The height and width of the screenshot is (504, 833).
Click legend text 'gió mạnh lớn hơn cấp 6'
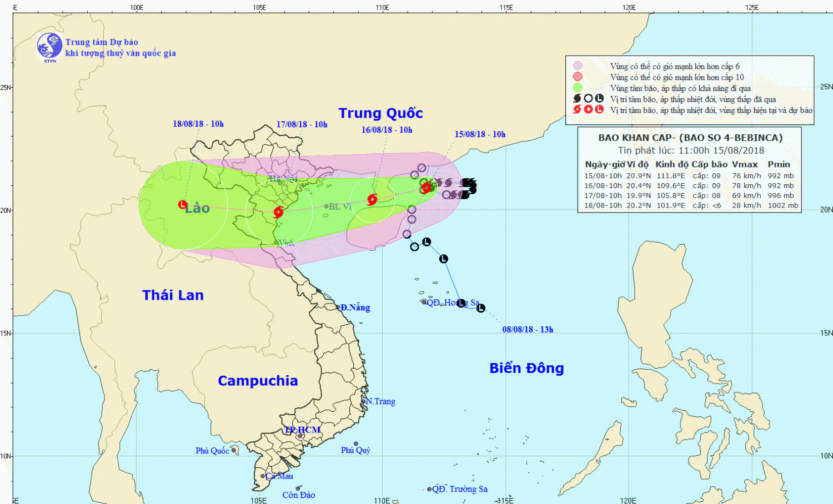click(x=701, y=66)
